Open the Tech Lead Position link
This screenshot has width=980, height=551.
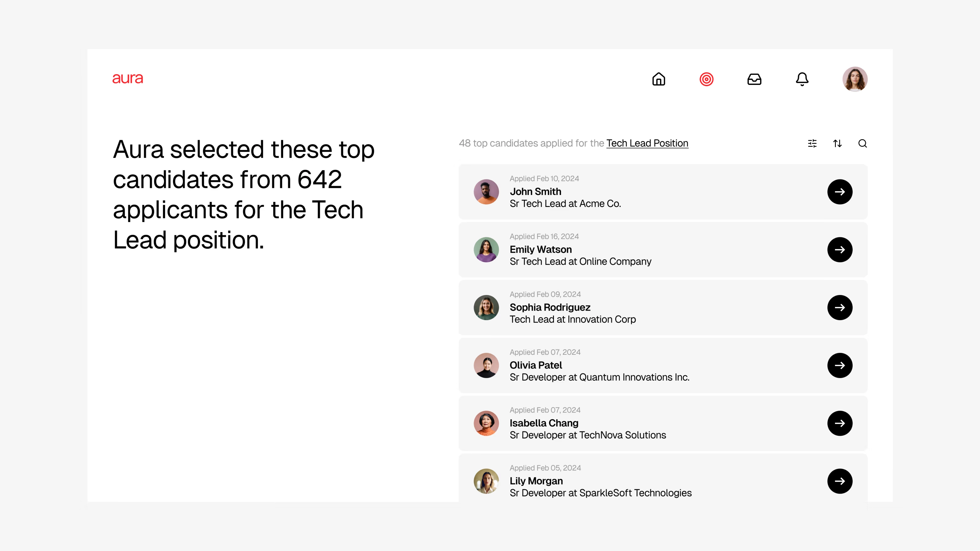647,143
